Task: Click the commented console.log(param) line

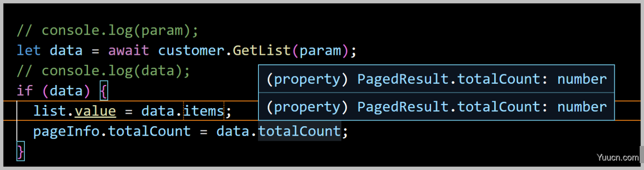Action: [x=108, y=30]
